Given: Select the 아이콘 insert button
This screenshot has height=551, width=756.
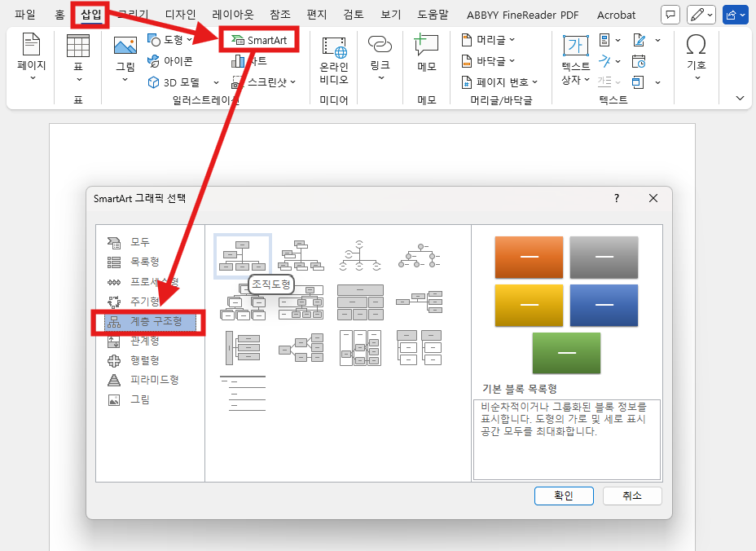Looking at the screenshot, I should pos(170,60).
